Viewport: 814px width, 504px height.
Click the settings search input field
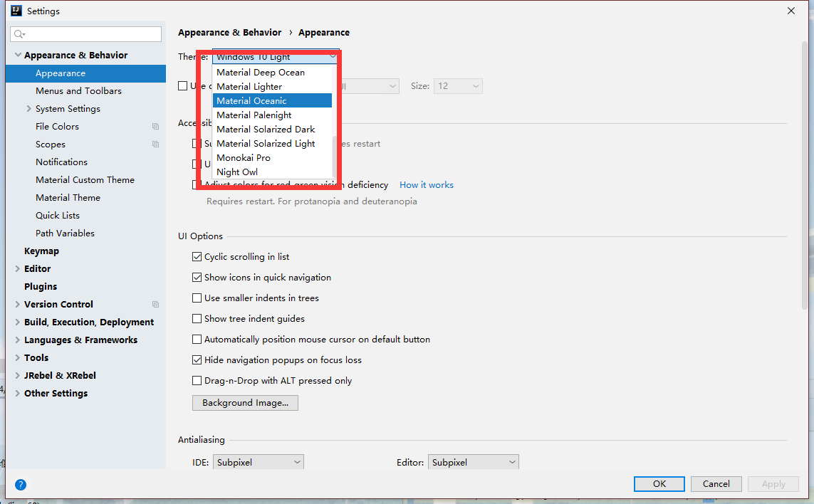(93, 34)
